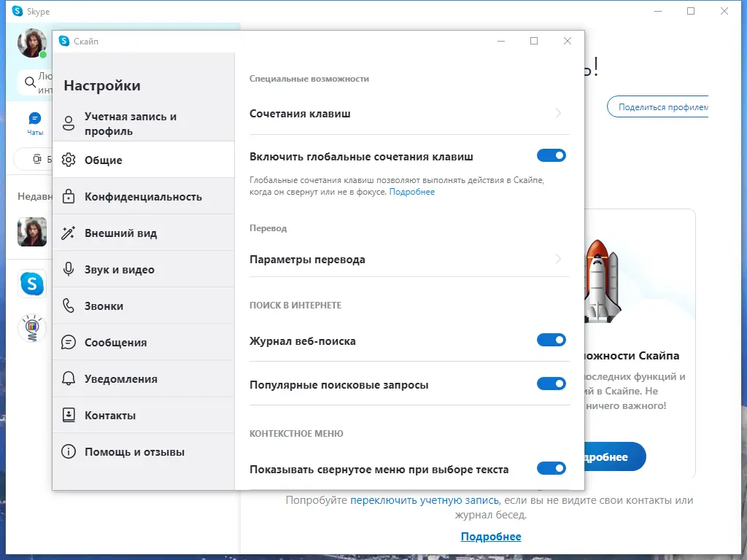Expand the Параметры перевода chevron
The height and width of the screenshot is (560, 747).
click(x=558, y=259)
